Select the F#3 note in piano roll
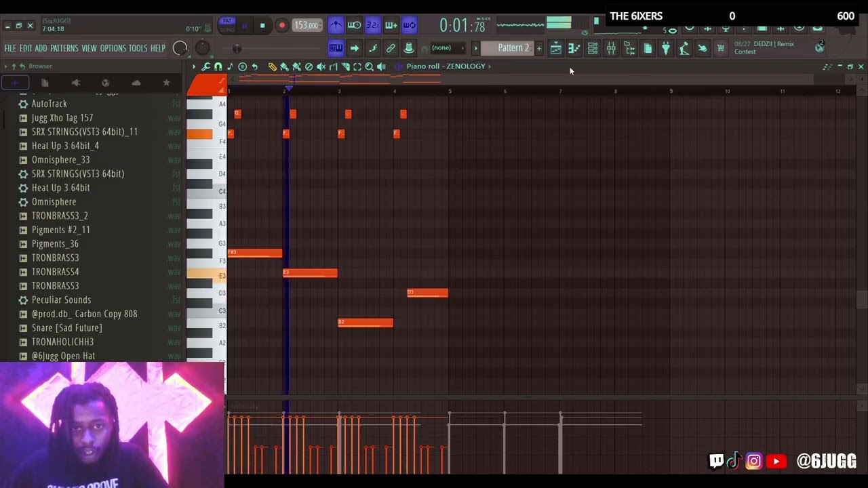This screenshot has width=868, height=488. (254, 253)
